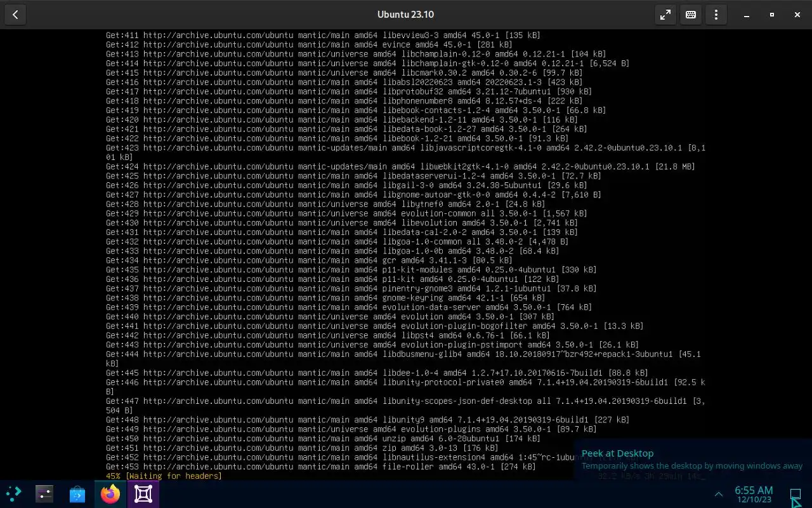The image size is (812, 508).
Task: Click the Get:411 libevview3-3 line
Action: [324, 36]
